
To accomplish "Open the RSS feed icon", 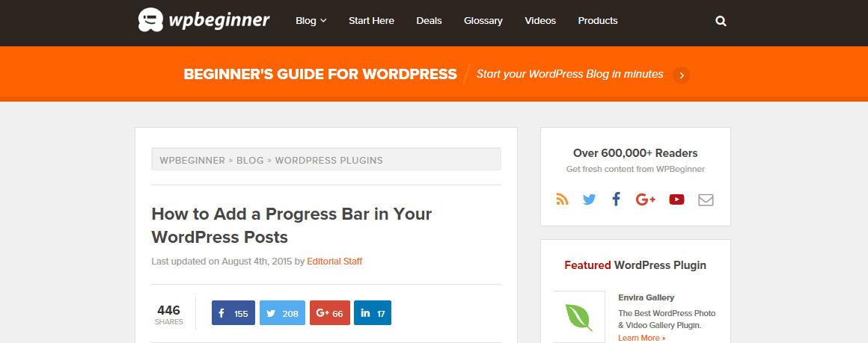I will coord(562,200).
